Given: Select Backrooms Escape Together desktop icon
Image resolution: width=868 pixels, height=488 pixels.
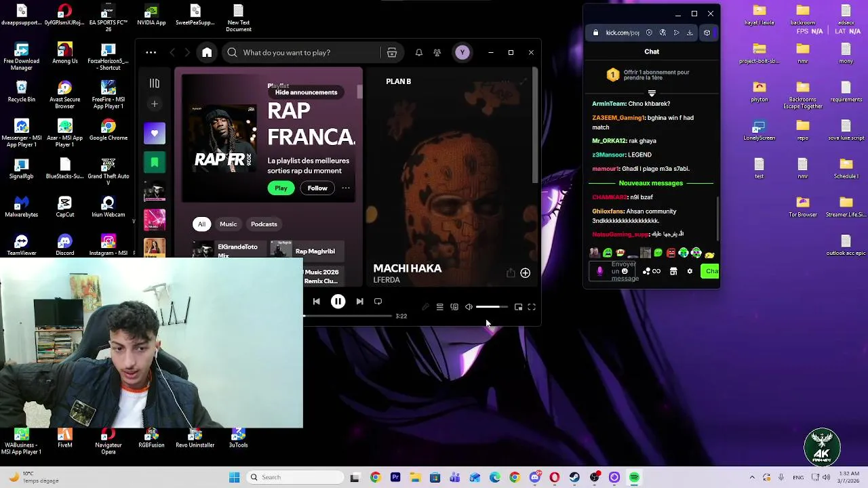Looking at the screenshot, I should [802, 95].
